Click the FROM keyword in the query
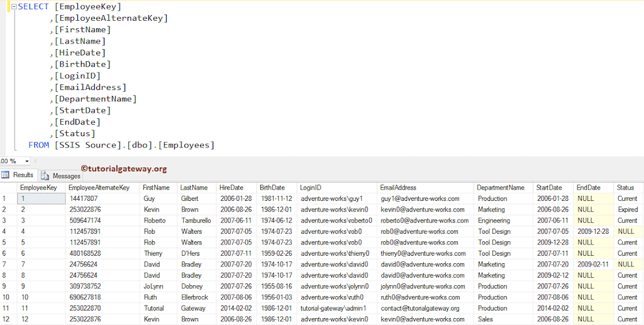 tap(38, 145)
